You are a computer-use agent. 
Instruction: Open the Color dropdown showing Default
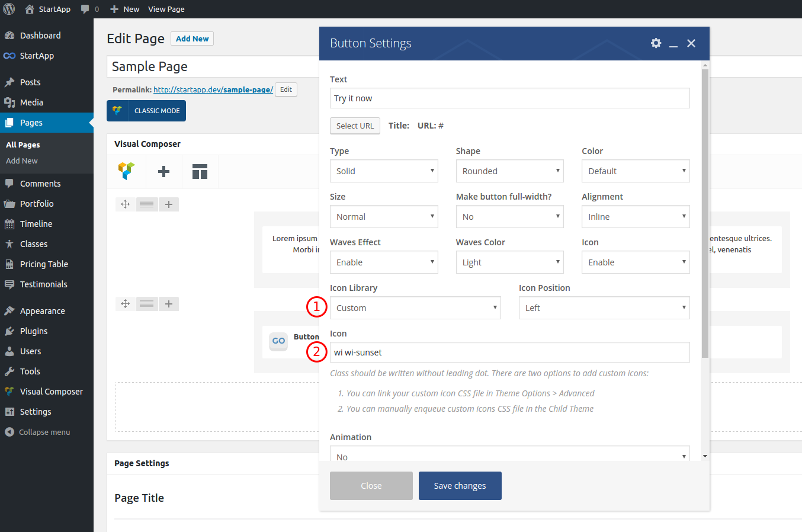[636, 171]
